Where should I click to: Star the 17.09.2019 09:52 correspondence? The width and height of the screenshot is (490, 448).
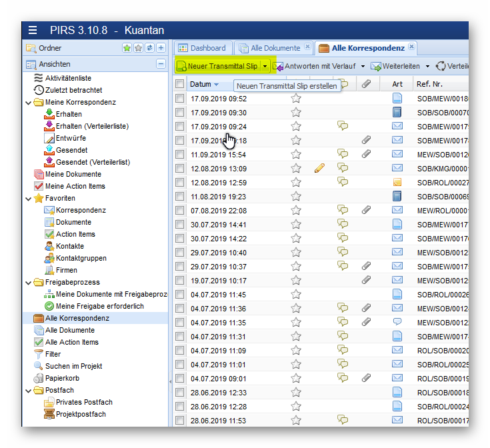point(296,98)
